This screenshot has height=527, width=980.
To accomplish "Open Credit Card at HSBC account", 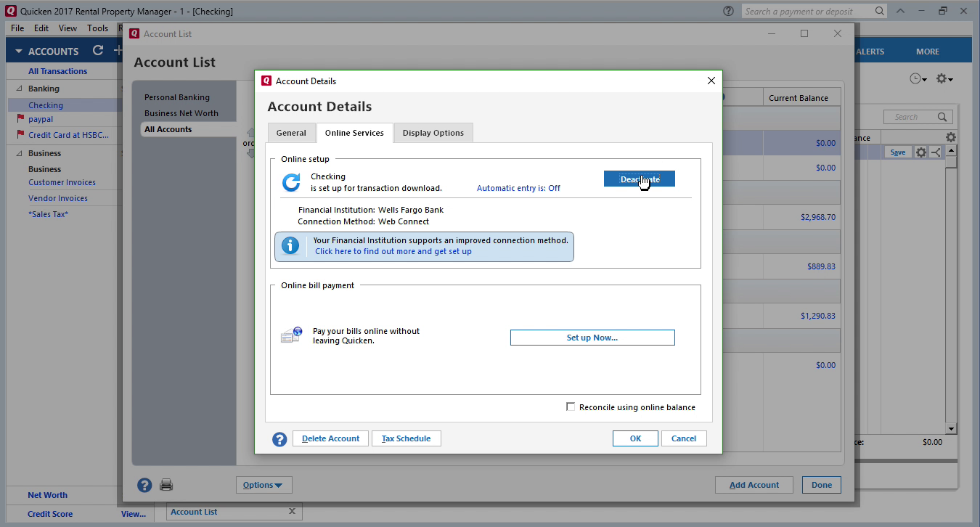I will (69, 135).
